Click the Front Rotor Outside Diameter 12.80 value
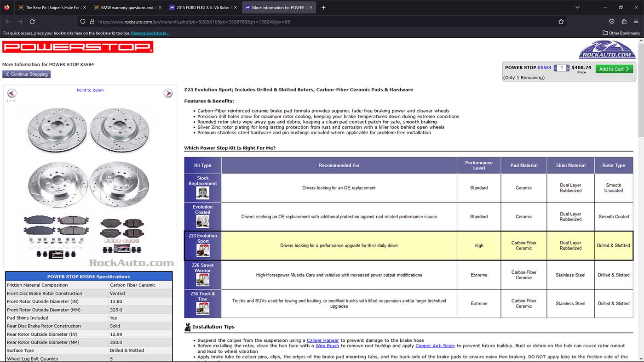This screenshot has height=362, width=644. (x=116, y=302)
